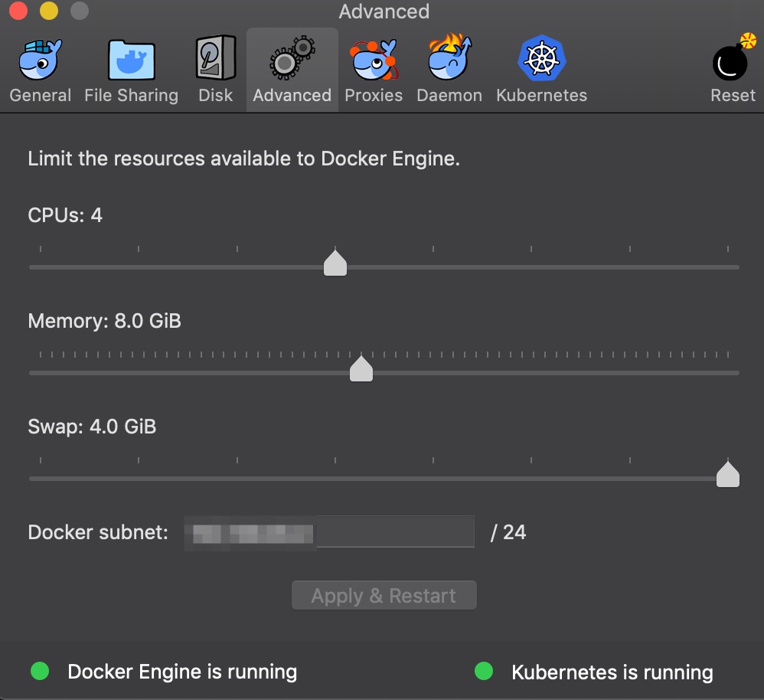Click the Memory slider handle

361,368
